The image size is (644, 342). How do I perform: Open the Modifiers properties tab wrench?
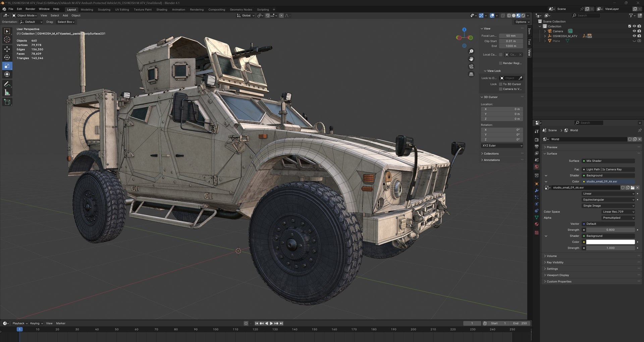coord(537,190)
